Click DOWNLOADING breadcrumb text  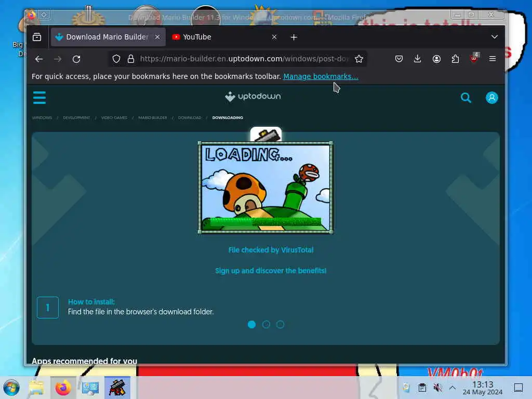228,118
